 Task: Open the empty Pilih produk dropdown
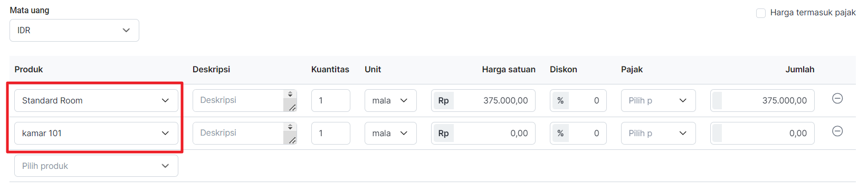[96, 166]
